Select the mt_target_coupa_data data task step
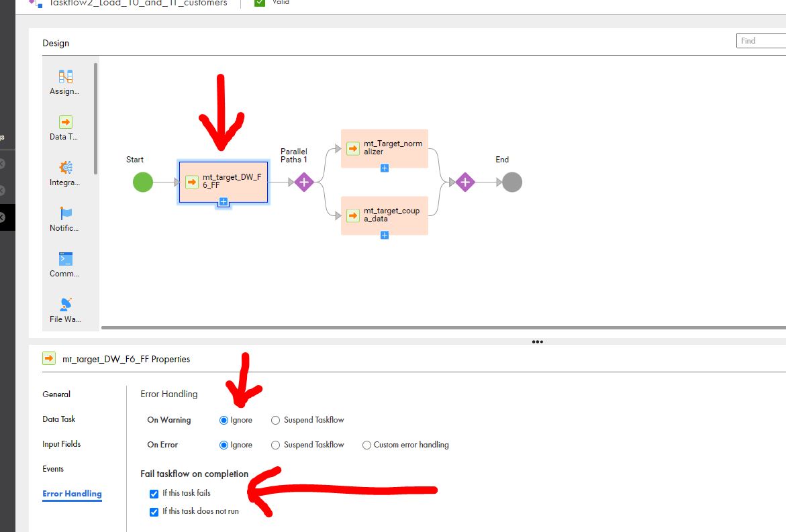The image size is (786, 532). click(385, 215)
